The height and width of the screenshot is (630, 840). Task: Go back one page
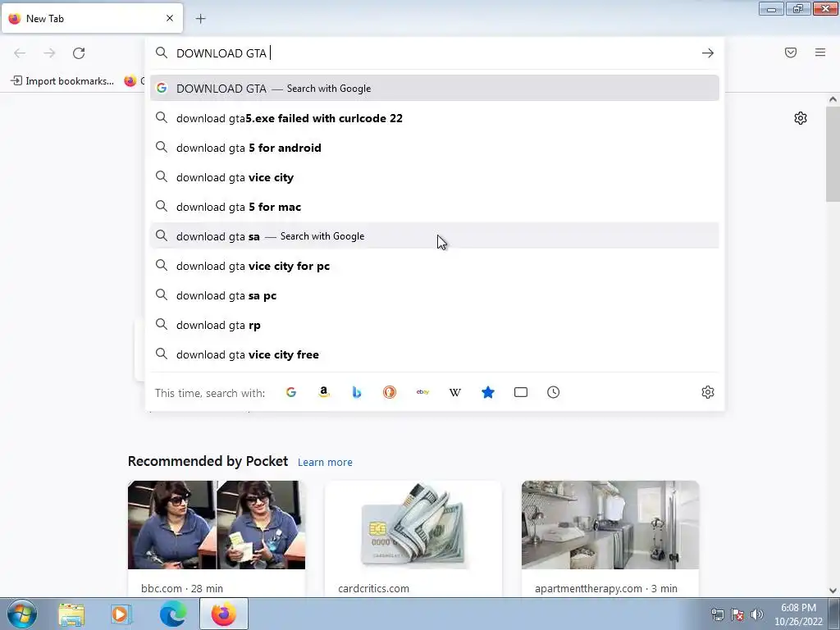pos(20,53)
